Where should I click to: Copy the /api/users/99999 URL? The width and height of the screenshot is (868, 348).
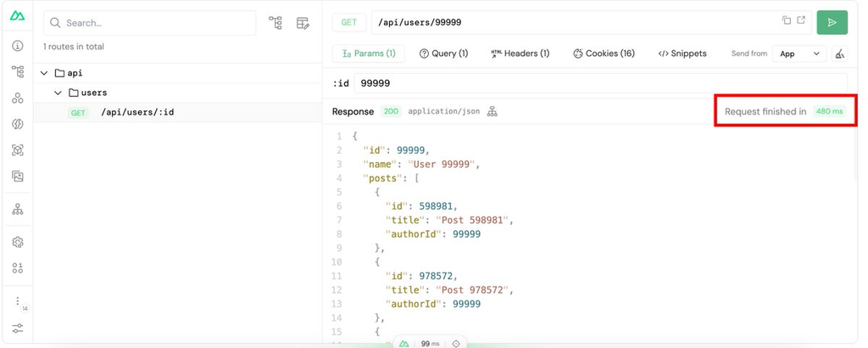click(x=786, y=20)
